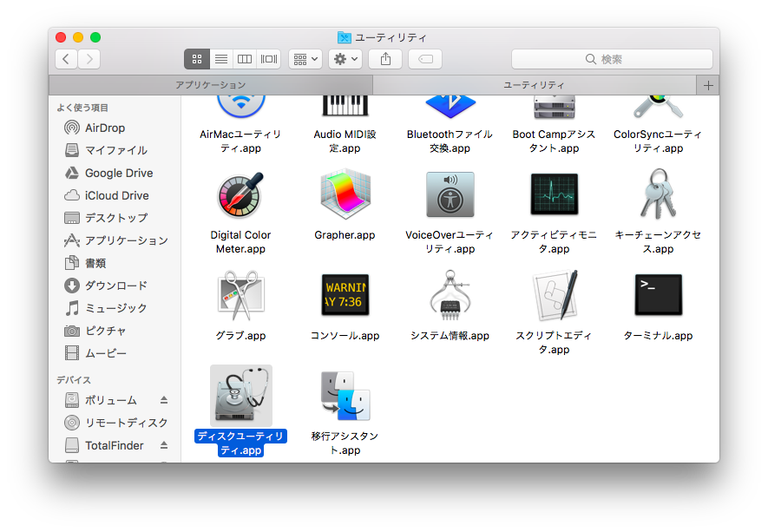This screenshot has height=532, width=768.
Task: Launch Grapher.app
Action: pyautogui.click(x=345, y=194)
